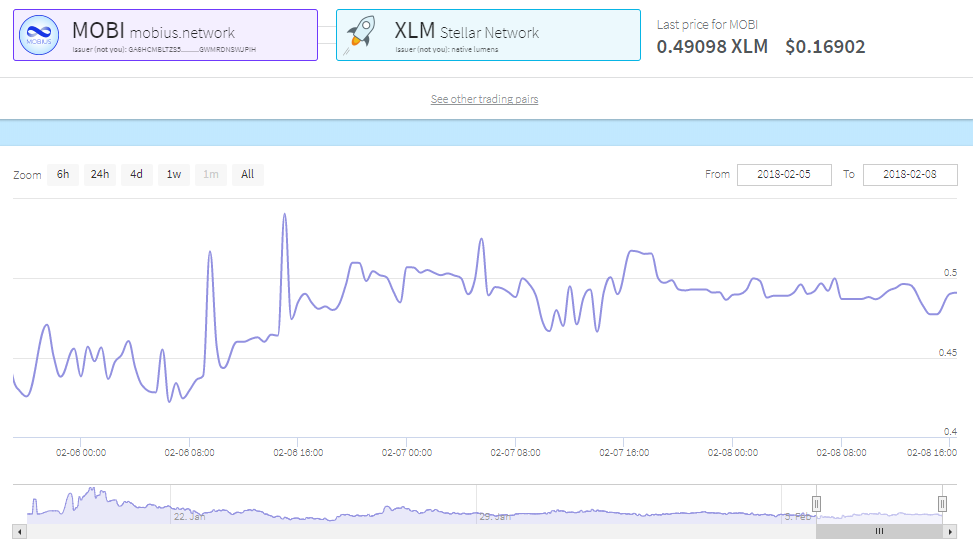The height and width of the screenshot is (542, 973).
Task: Set chart zoom to 6h
Action: coord(63,174)
